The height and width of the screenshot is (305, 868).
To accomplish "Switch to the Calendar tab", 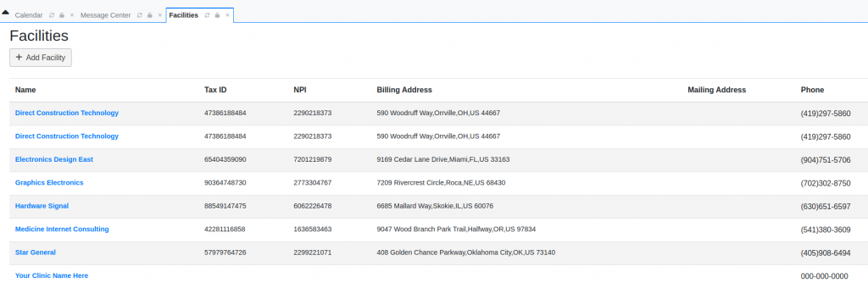I will (x=29, y=15).
